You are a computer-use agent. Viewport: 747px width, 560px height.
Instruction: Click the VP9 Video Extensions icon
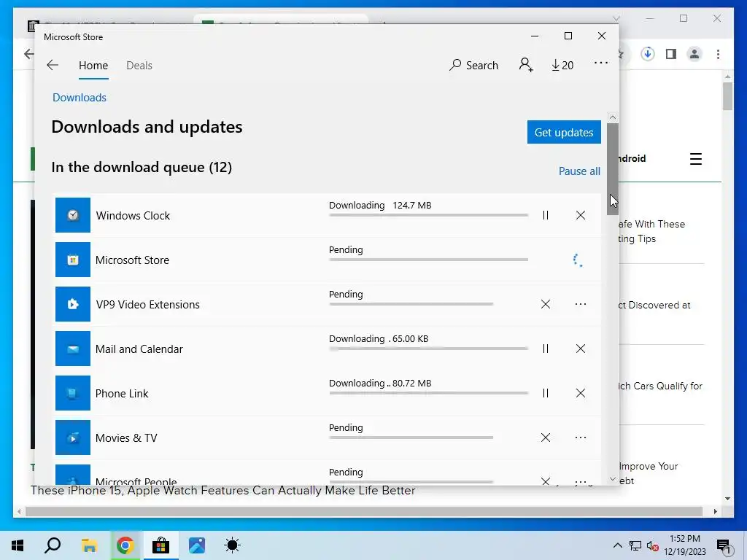point(73,304)
